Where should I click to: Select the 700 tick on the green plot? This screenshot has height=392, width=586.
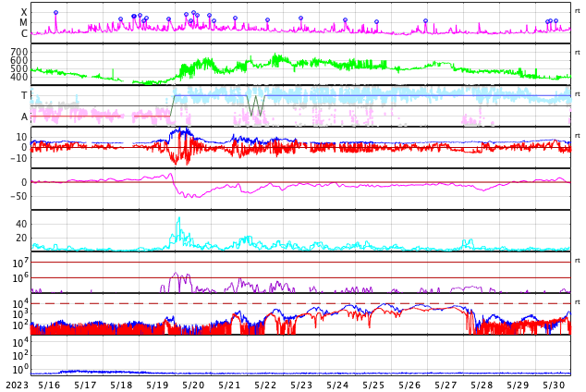tap(19, 52)
